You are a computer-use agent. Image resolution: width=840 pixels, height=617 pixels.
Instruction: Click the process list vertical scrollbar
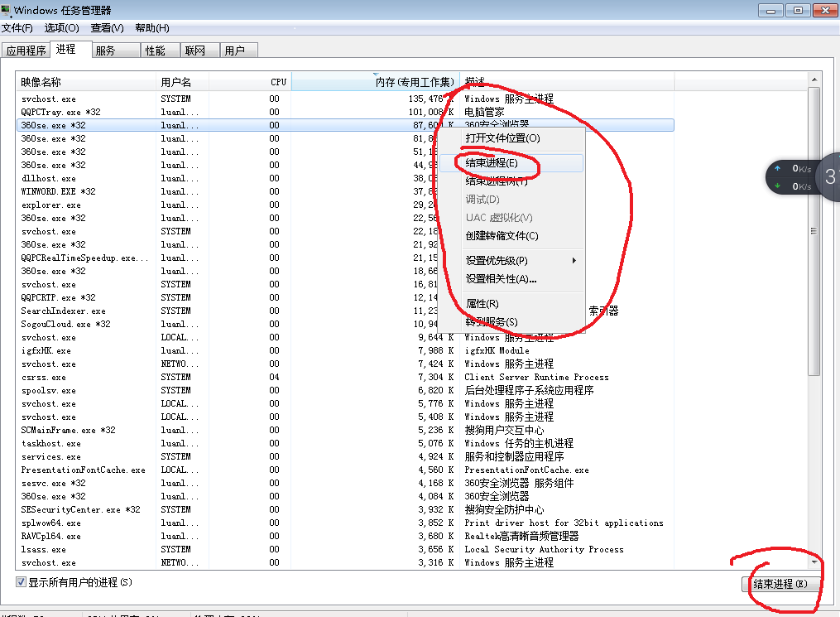coord(814,232)
